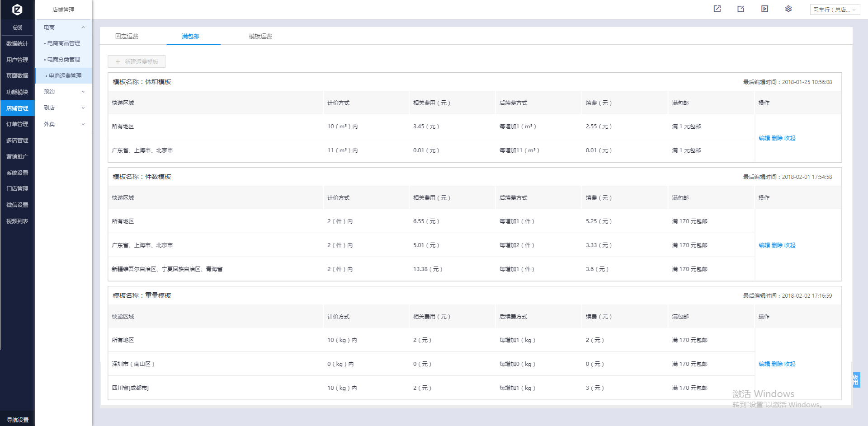Click 删除 for the 件数模板 template
868x426 pixels.
click(x=777, y=245)
